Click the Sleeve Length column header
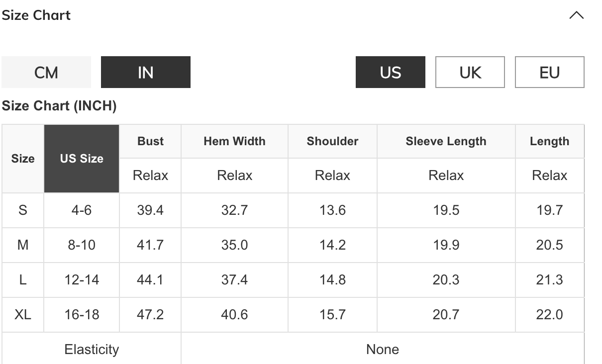The width and height of the screenshot is (602, 364). (x=446, y=141)
